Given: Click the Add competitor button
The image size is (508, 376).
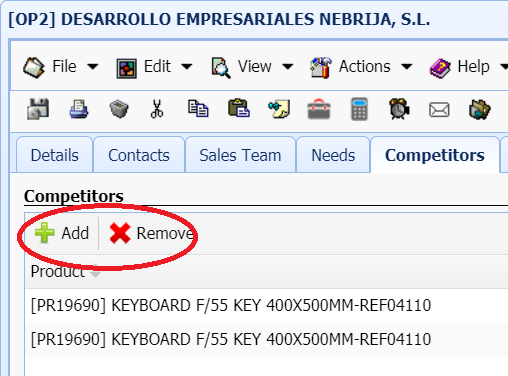Looking at the screenshot, I should pos(62,233).
